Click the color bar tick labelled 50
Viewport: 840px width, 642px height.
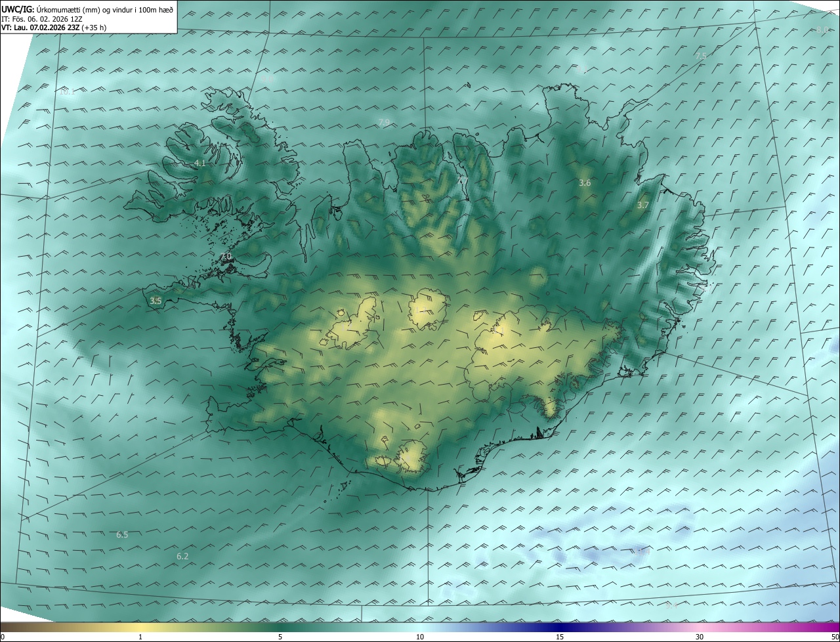pos(835,637)
